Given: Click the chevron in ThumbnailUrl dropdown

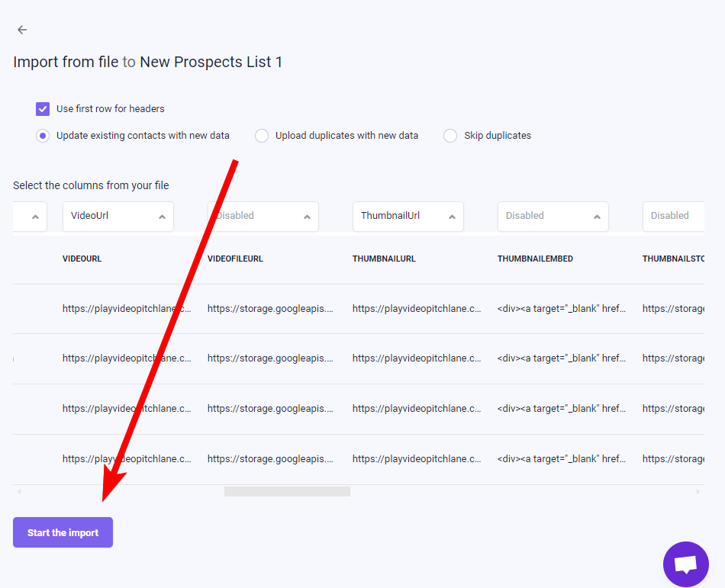Looking at the screenshot, I should pyautogui.click(x=453, y=217).
